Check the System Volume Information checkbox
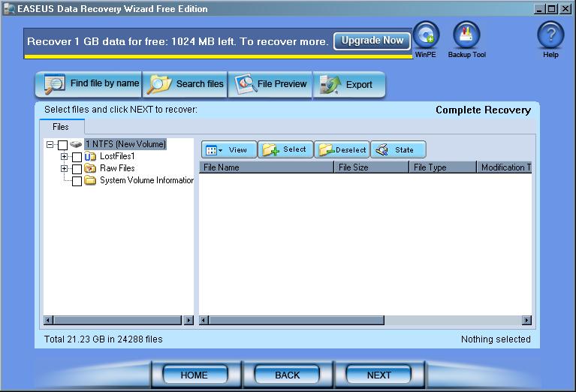The image size is (576, 392). click(x=77, y=181)
